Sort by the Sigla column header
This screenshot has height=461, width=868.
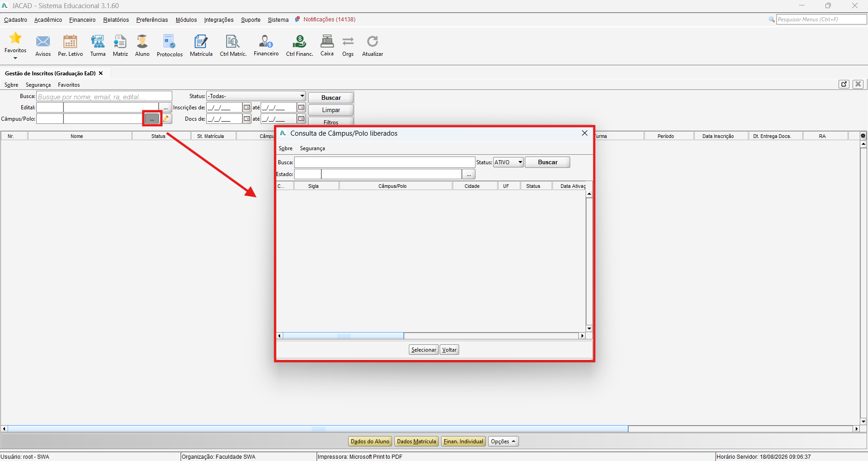pos(316,186)
